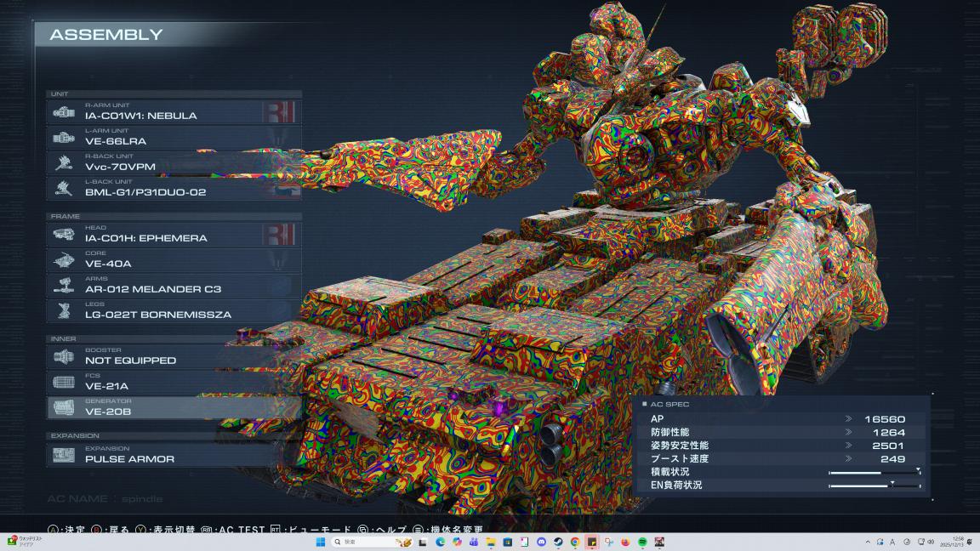
Task: Open Steam from the Windows taskbar
Action: tap(557, 542)
